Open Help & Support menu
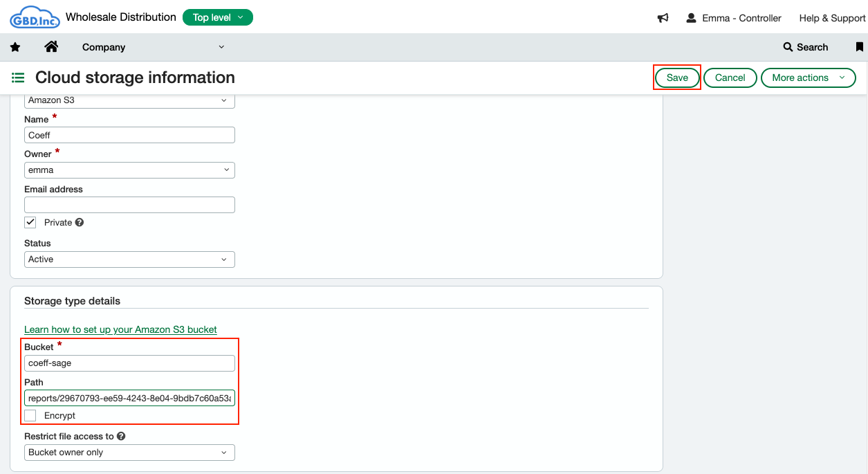The width and height of the screenshot is (868, 474). [x=831, y=18]
